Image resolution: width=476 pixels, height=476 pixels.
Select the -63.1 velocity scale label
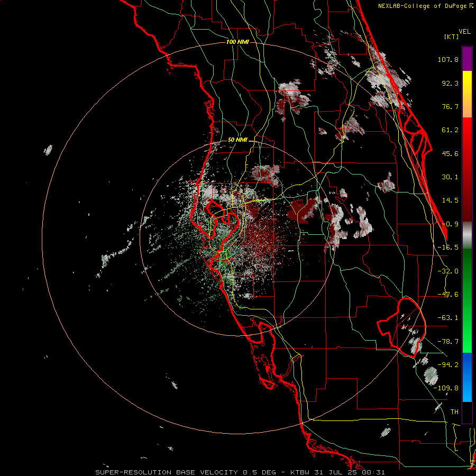pos(448,318)
